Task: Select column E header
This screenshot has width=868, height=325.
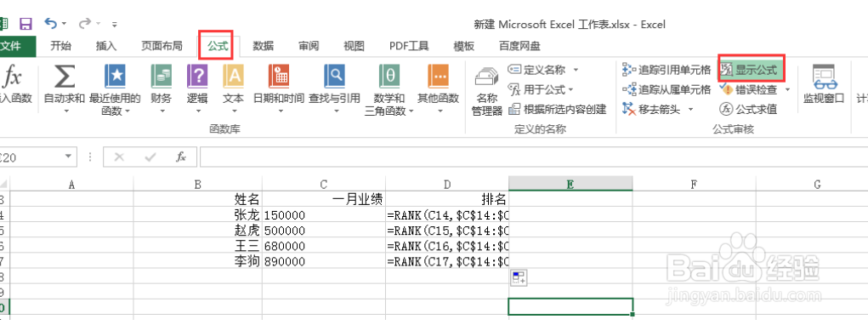Action: 570,185
